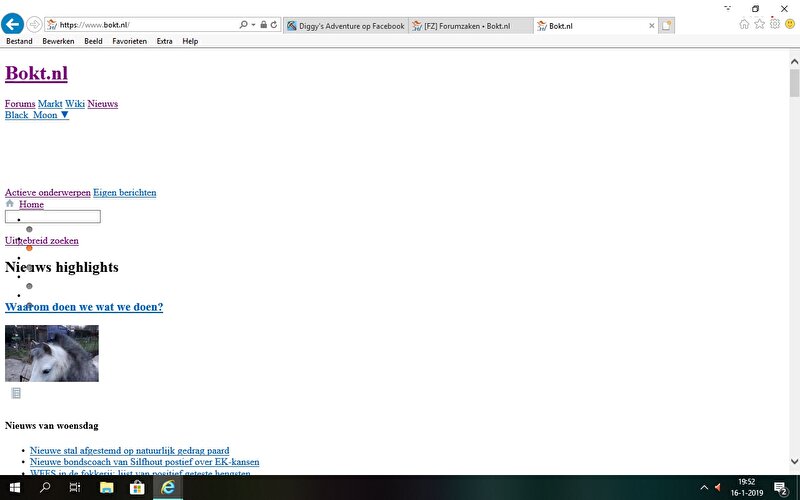Switch to Diggy's Adventure op Facebook tab
This screenshot has height=500, width=800.
[346, 26]
